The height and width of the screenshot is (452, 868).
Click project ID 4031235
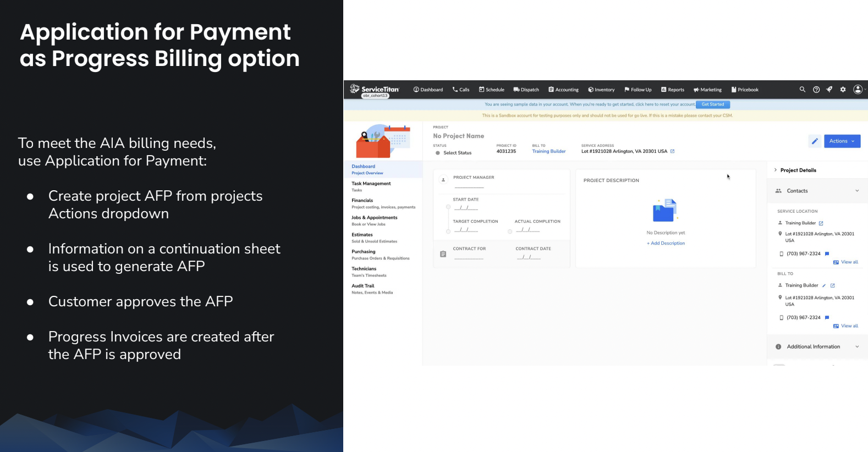coord(506,151)
